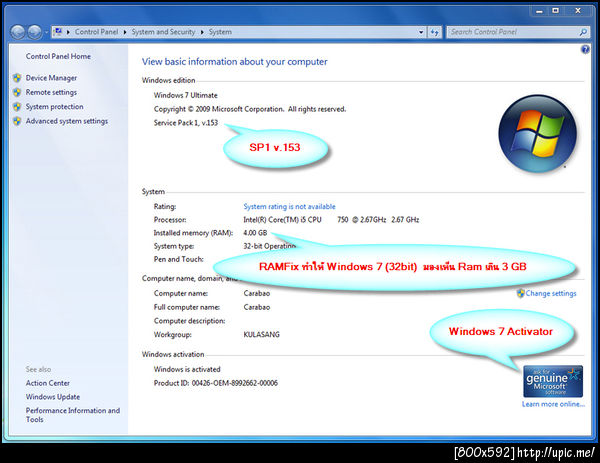Click the heading View basic information about your computer
Viewport: 600px width, 463px height.
click(235, 62)
